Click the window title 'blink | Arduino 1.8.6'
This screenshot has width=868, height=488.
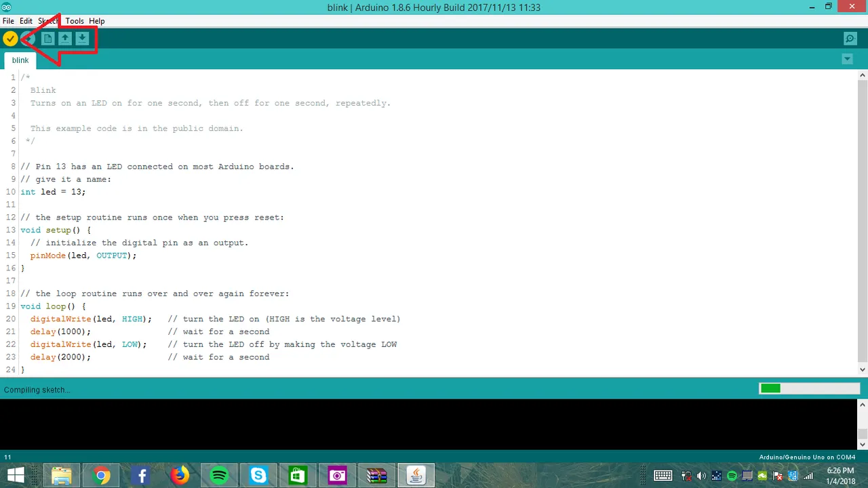433,7
